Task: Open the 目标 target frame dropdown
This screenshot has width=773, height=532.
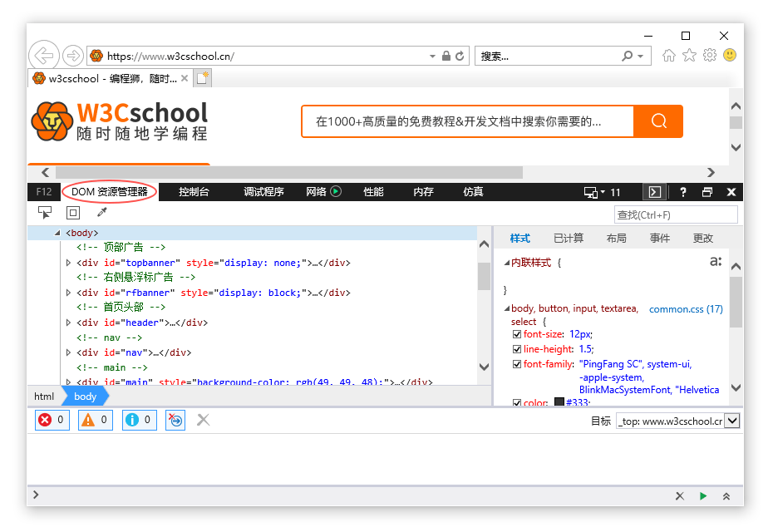Action: click(729, 421)
